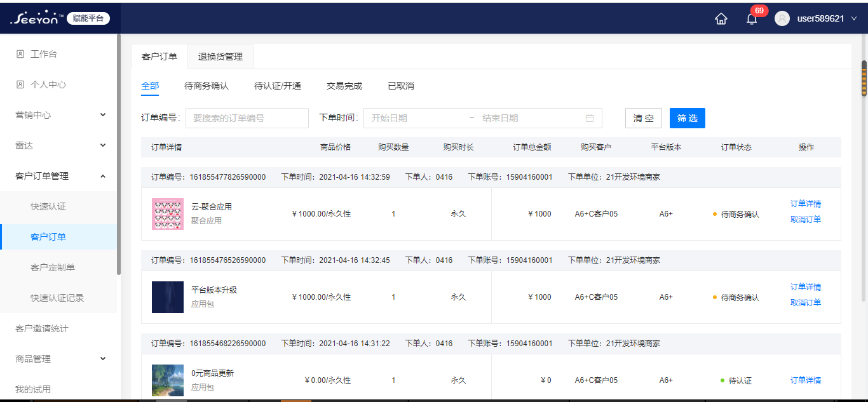Open 订单详情 for 平台版本升级 order

806,287
